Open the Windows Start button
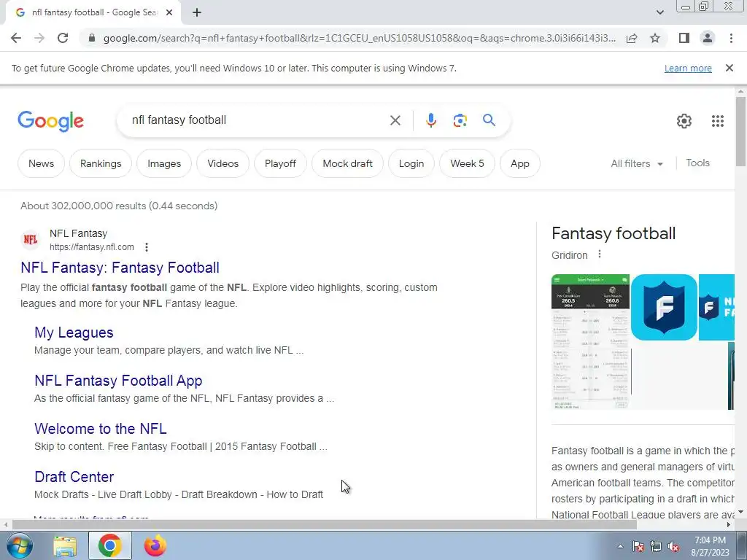The height and width of the screenshot is (560, 747). click(x=20, y=545)
